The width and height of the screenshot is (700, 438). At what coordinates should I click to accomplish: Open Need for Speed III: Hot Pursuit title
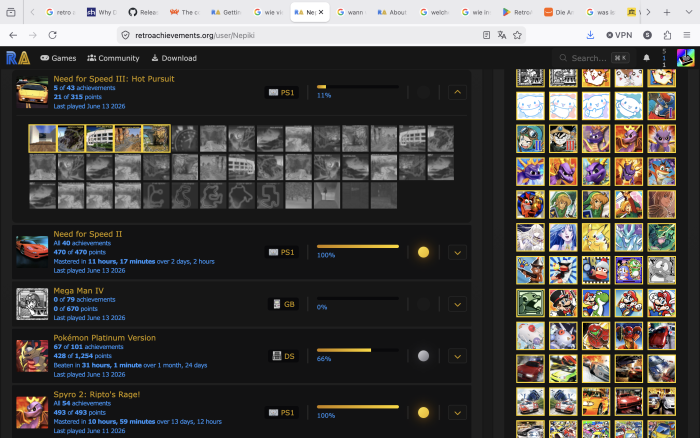pyautogui.click(x=114, y=79)
